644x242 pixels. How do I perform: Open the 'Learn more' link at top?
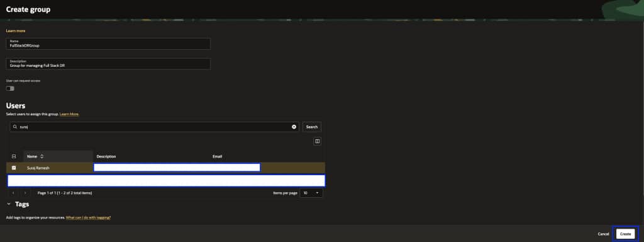pos(16,31)
